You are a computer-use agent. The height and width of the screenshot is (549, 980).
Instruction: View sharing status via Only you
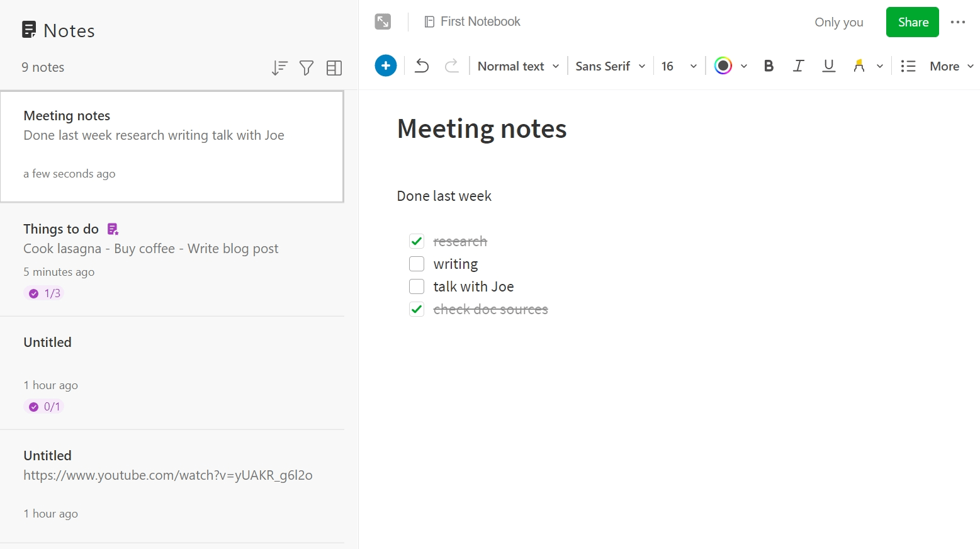click(x=838, y=22)
